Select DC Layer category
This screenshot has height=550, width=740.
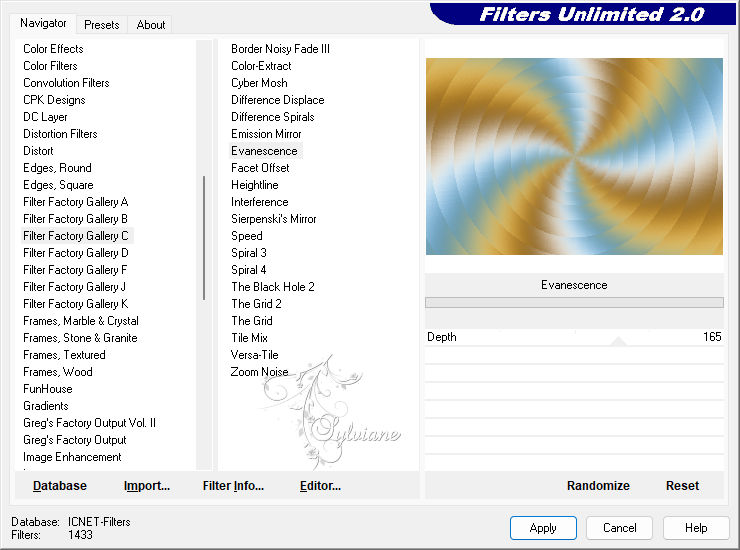[45, 117]
